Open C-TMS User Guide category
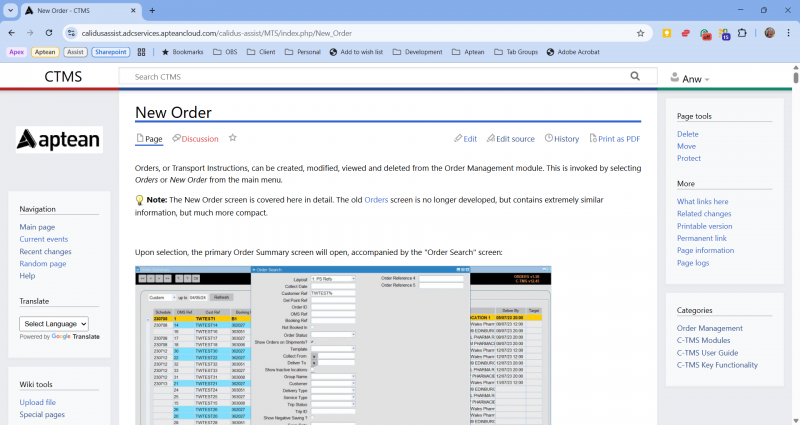800x425 pixels. tap(708, 353)
